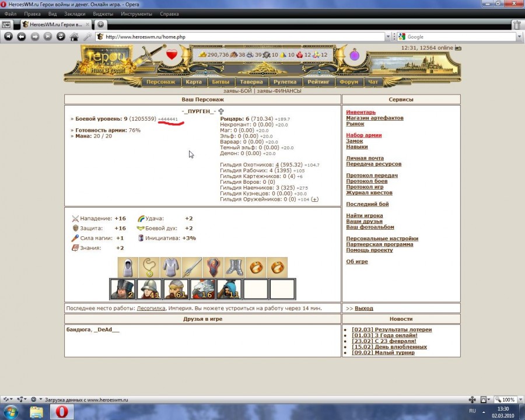Image resolution: width=525 pixels, height=420 pixels.
Task: Open the wand password tool icon
Action: [x=87, y=37]
